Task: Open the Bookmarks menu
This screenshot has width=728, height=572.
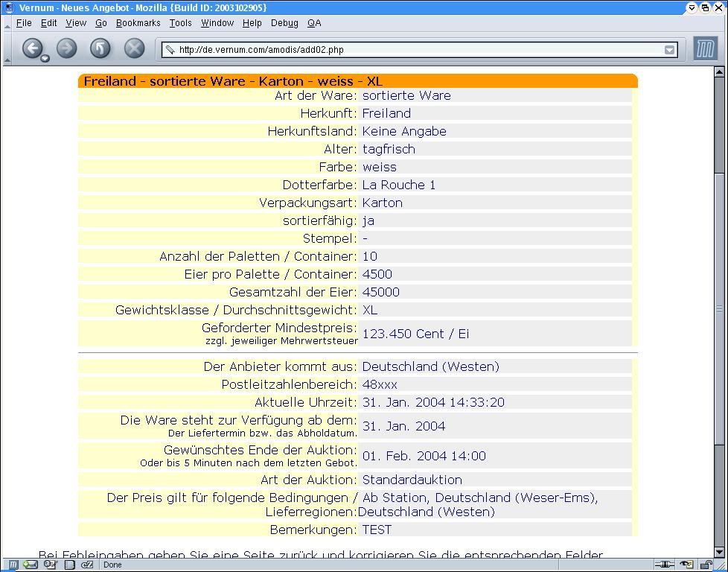Action: click(138, 23)
